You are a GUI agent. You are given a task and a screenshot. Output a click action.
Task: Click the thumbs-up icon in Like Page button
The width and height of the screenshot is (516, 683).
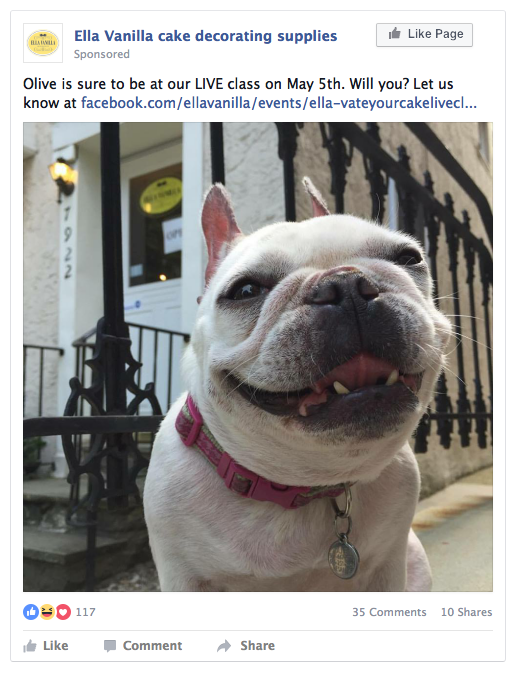pyautogui.click(x=395, y=34)
